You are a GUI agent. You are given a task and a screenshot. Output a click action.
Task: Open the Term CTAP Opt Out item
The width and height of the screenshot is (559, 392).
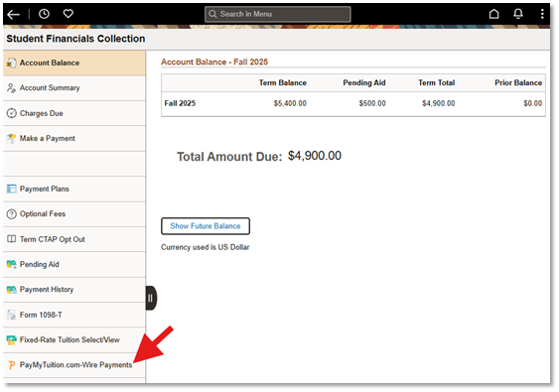pos(74,239)
